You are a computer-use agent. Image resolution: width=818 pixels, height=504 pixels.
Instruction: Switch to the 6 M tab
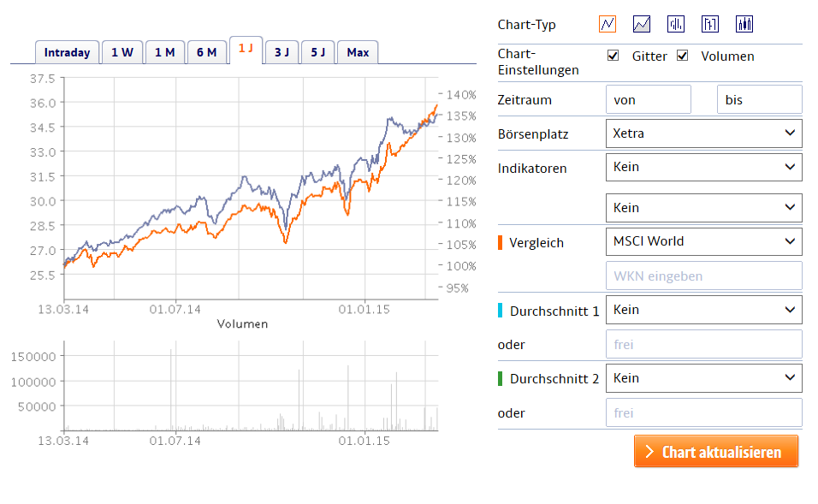pos(206,52)
